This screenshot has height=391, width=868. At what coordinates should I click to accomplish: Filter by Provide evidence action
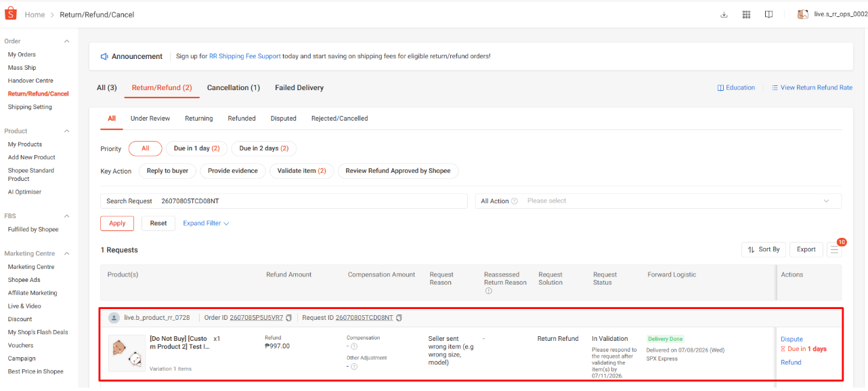pos(232,171)
